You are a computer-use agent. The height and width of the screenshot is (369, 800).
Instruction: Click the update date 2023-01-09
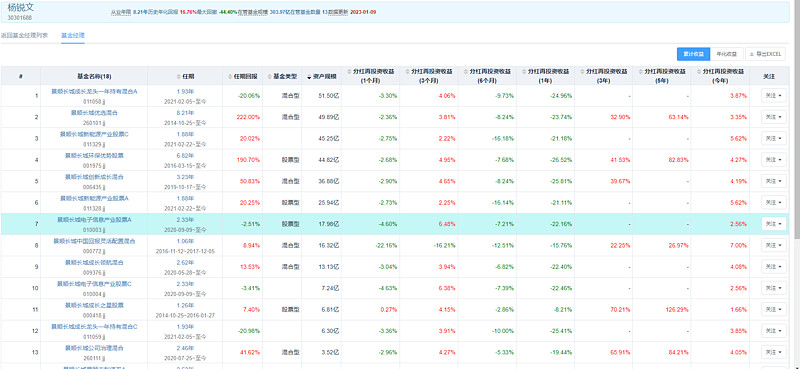click(363, 12)
